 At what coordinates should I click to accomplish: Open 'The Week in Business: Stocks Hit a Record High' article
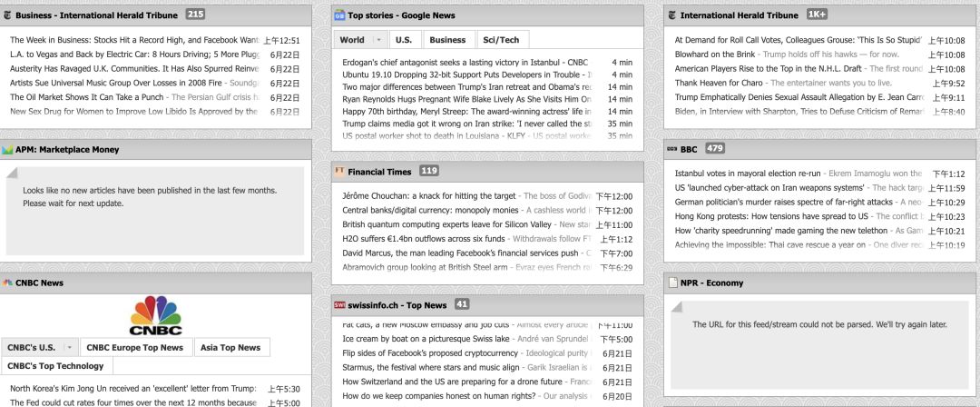click(133, 40)
